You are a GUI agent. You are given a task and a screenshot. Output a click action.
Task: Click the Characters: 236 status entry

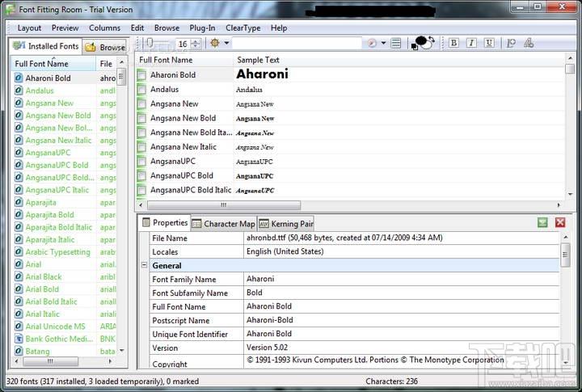point(391,381)
